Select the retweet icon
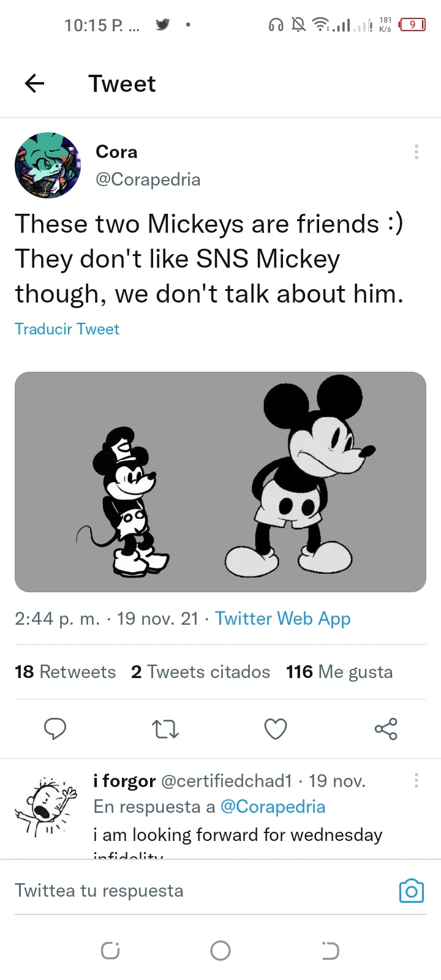The height and width of the screenshot is (980, 441). [x=165, y=729]
